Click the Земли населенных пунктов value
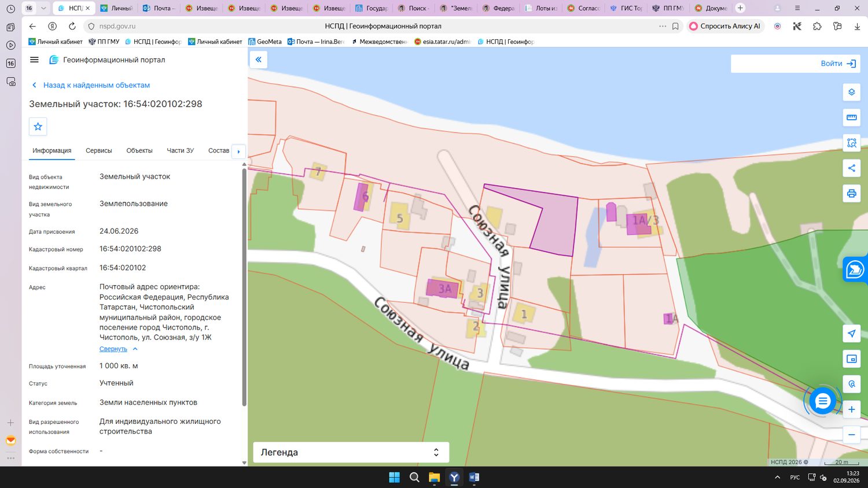868x488 pixels. tap(148, 402)
